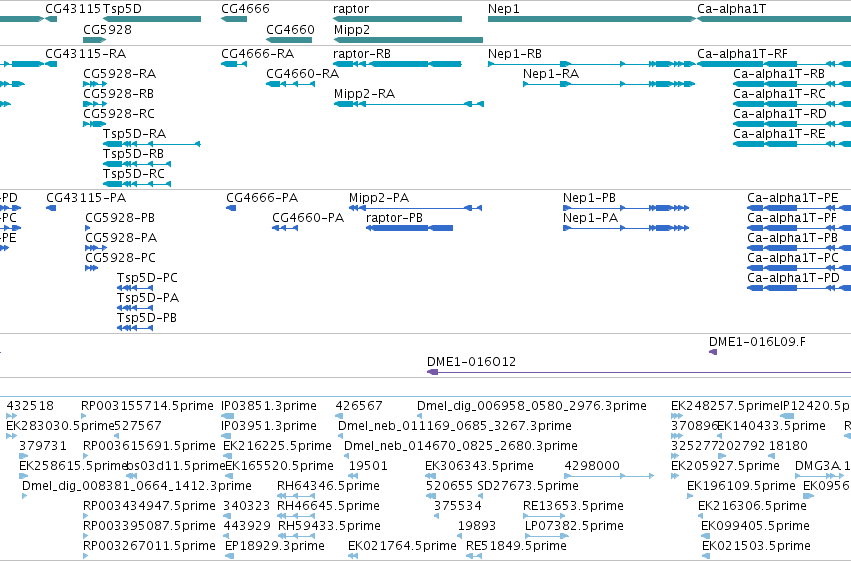Image resolution: width=851 pixels, height=561 pixels.
Task: Select the Nep1-PA protein feature
Action: pyautogui.click(x=626, y=228)
